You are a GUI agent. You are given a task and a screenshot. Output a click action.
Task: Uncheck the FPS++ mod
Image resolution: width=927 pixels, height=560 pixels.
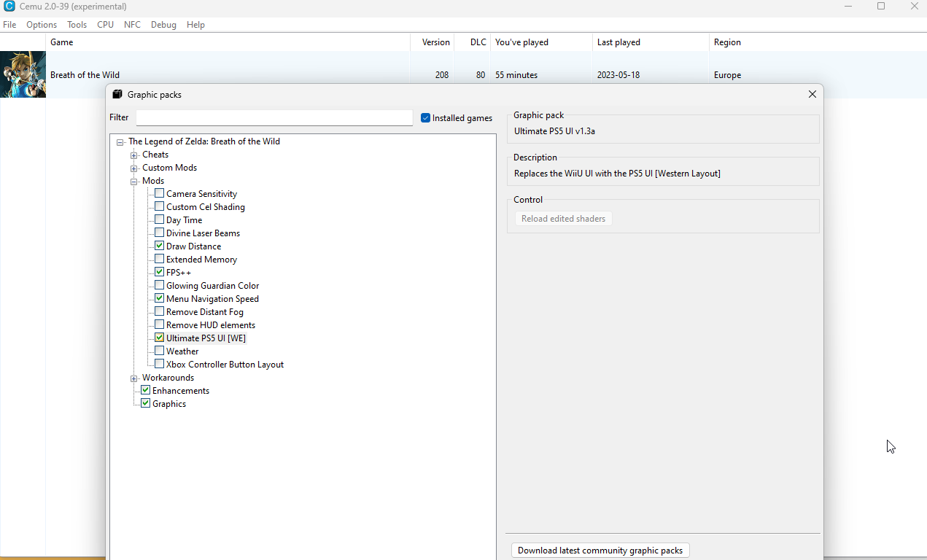pyautogui.click(x=160, y=272)
